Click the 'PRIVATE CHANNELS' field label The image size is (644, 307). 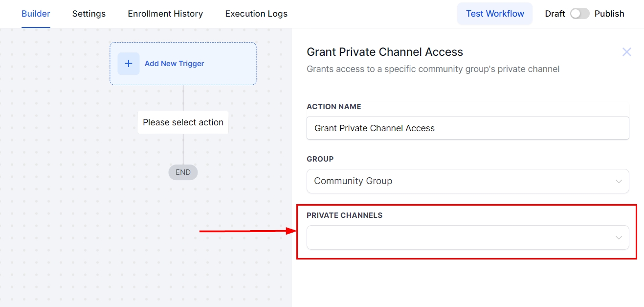point(344,215)
